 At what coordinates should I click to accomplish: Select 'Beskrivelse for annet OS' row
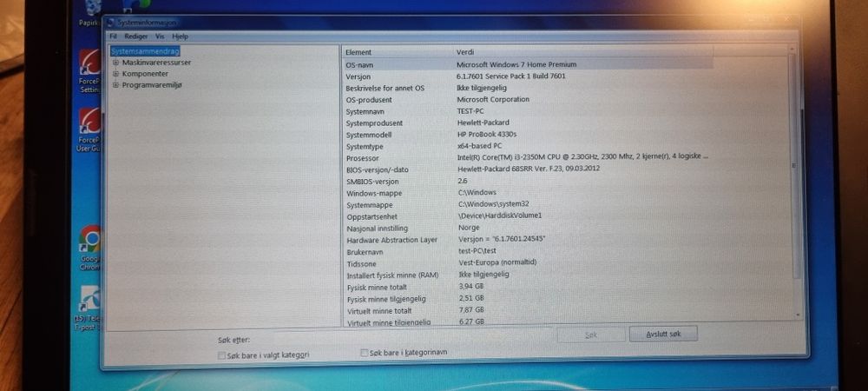click(x=528, y=88)
